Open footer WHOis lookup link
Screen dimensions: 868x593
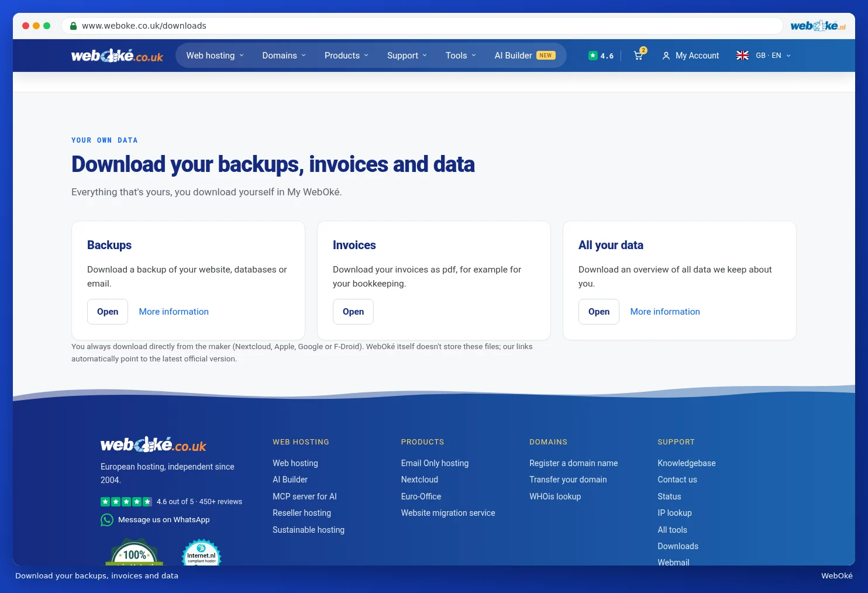tap(555, 497)
